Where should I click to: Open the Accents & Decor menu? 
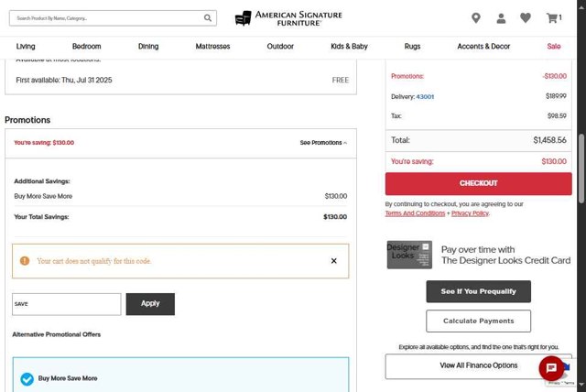point(483,47)
